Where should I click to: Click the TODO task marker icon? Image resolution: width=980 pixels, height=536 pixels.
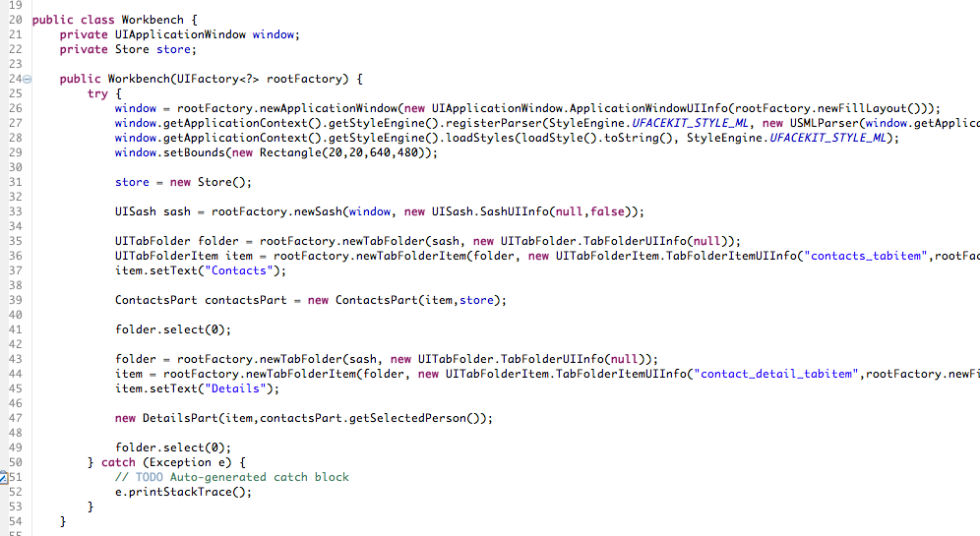3,478
